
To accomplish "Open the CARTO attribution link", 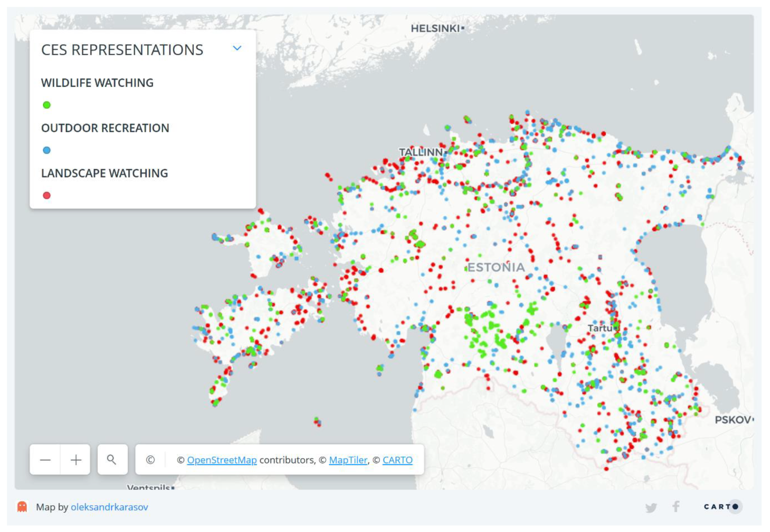I will coord(397,460).
